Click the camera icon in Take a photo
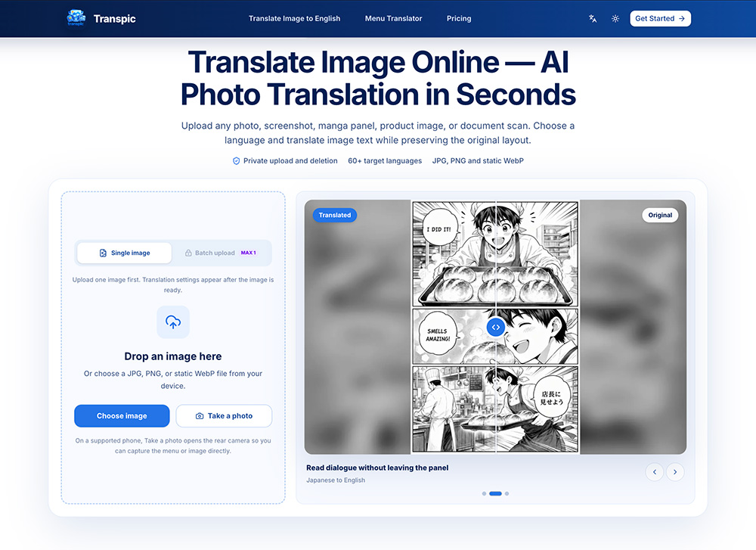 [199, 416]
